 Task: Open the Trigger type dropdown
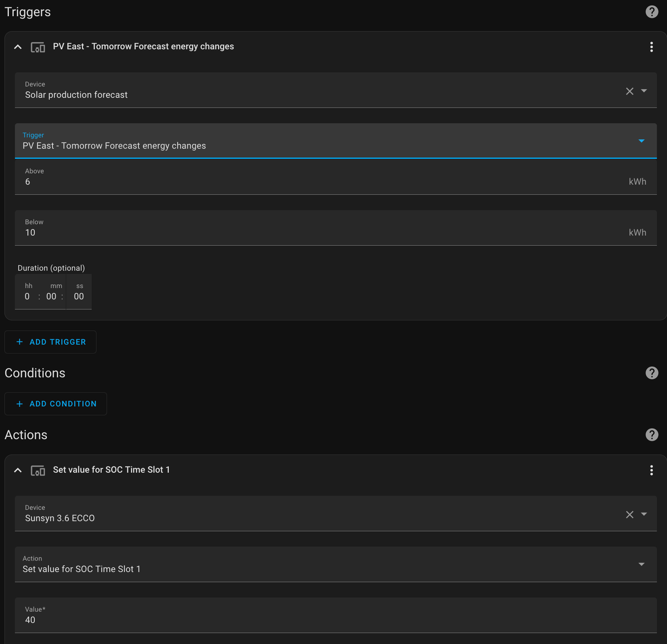[x=642, y=141]
